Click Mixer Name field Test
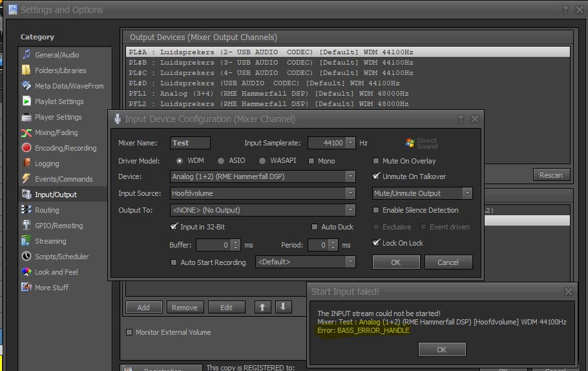588x371 pixels. point(190,143)
